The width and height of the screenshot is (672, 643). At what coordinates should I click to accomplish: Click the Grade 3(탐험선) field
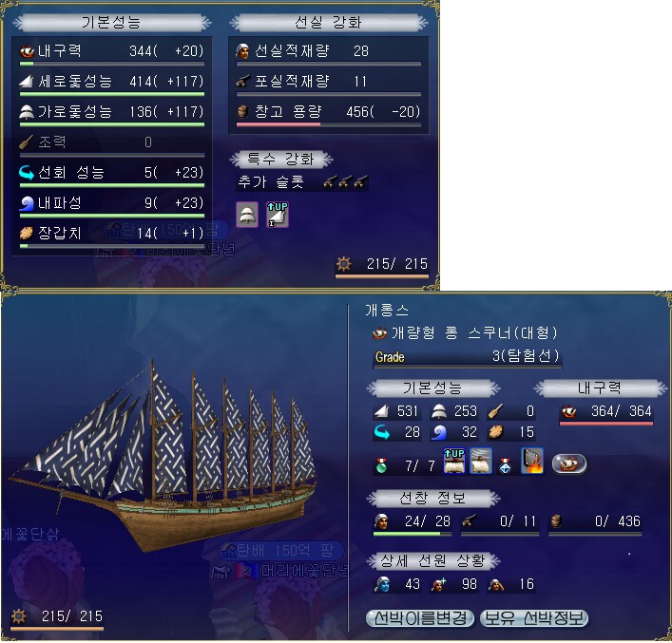tap(467, 357)
